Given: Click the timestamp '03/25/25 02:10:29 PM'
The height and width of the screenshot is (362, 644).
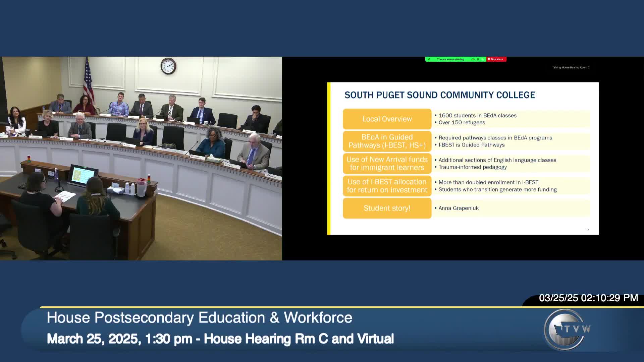Looking at the screenshot, I should click(x=588, y=298).
